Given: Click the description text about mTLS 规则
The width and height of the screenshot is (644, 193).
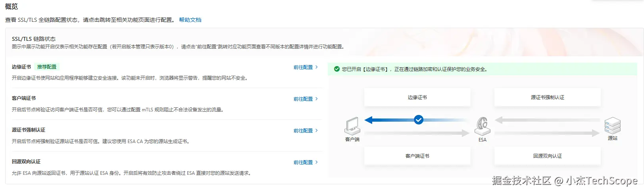Looking at the screenshot, I should coord(119,110).
